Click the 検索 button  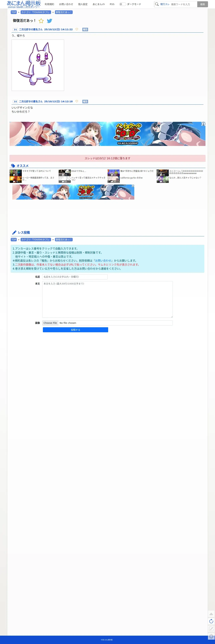202,4
